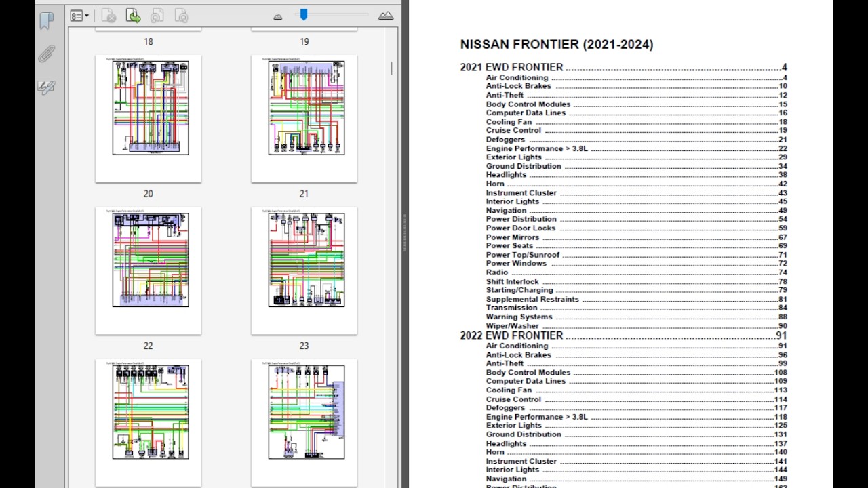Click the NISSAN FRONTIER (2021-2024) title

pos(557,45)
